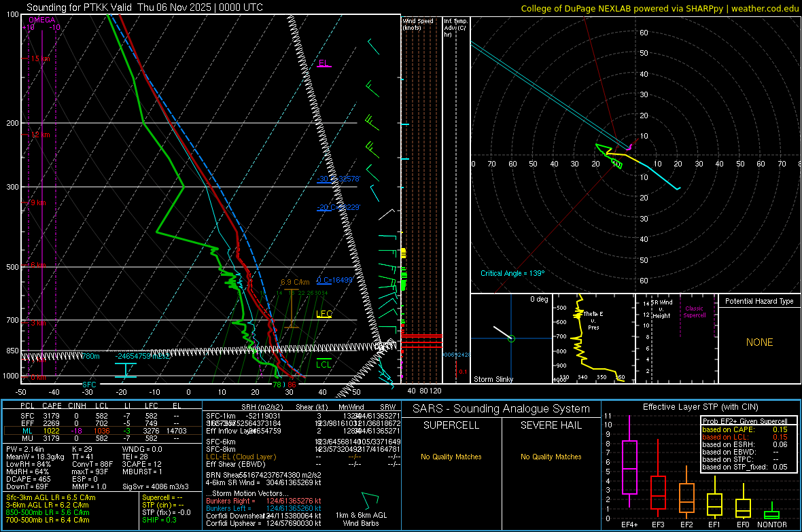Click the 850-500mb LR green value
The image size is (802, 532).
48,512
